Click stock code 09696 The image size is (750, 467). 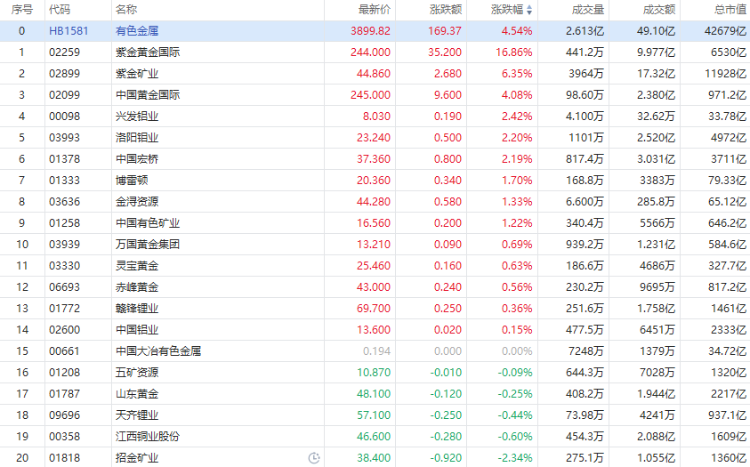[x=65, y=415]
